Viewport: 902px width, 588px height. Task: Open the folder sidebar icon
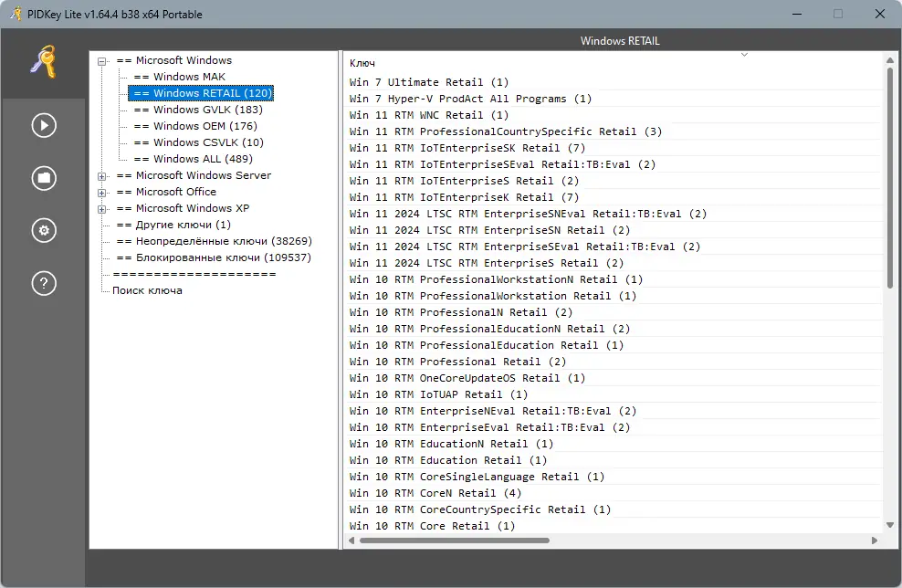44,178
